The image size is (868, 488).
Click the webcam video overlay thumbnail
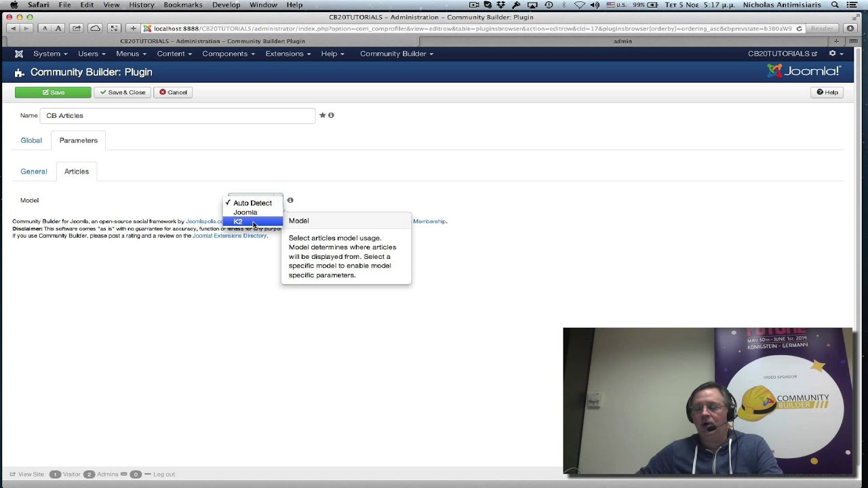[708, 401]
